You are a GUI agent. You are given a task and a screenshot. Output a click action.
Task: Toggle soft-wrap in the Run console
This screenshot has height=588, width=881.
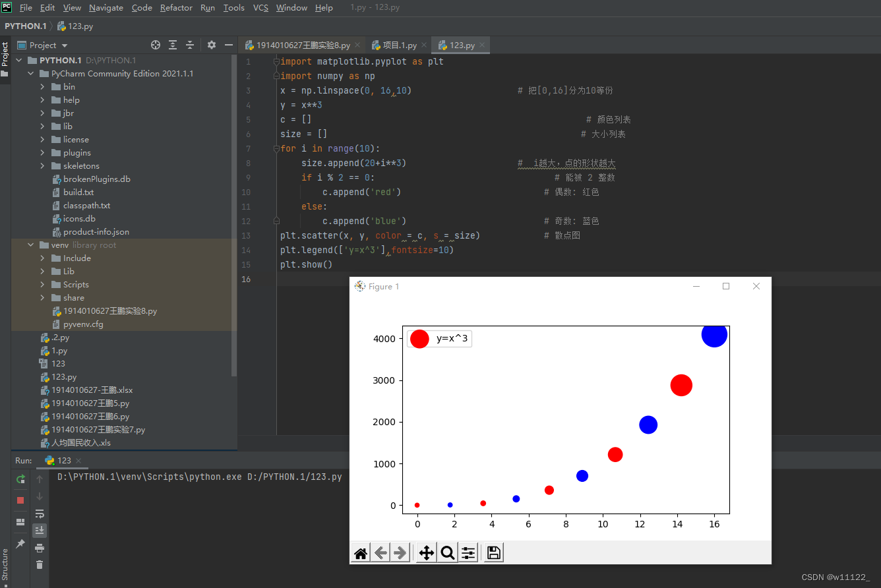40,514
